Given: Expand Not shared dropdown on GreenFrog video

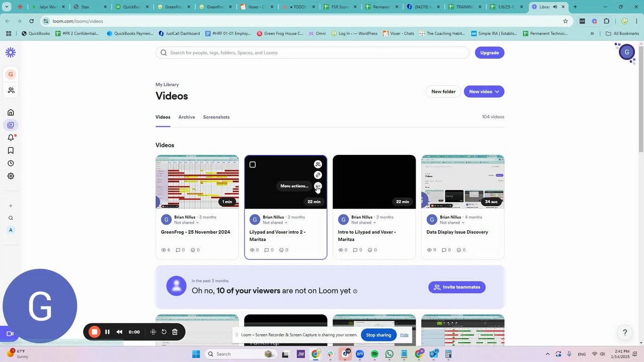Looking at the screenshot, I should tap(197, 223).
